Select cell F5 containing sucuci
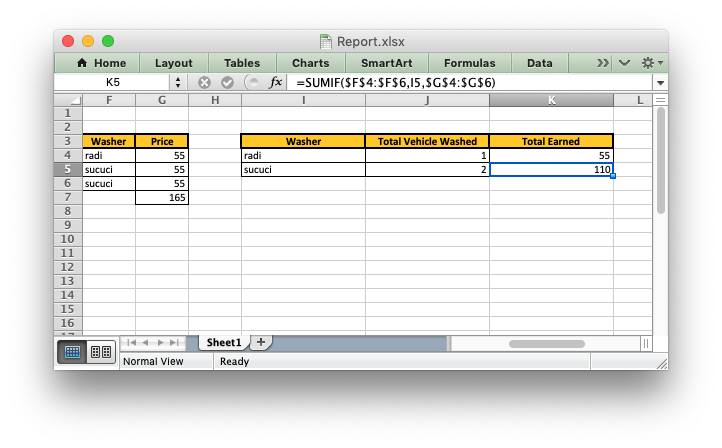Viewport: 722px width, 448px height. tap(109, 169)
